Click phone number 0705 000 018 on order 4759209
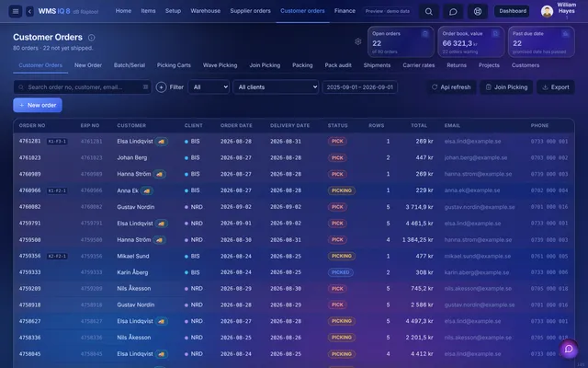 click(x=549, y=289)
